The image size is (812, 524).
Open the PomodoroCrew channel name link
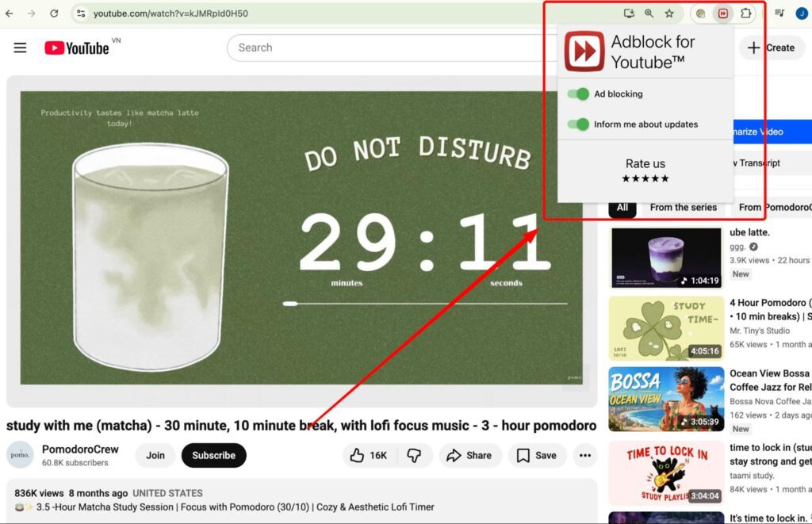80,449
